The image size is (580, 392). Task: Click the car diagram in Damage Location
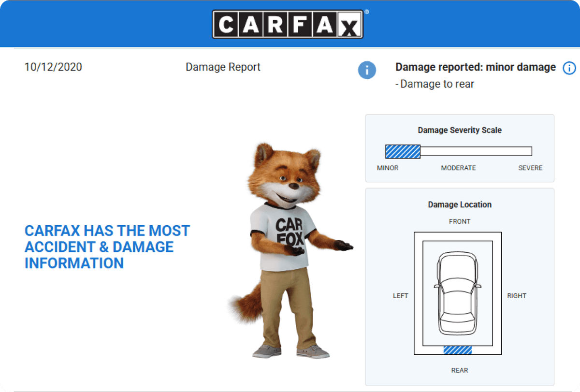[458, 293]
